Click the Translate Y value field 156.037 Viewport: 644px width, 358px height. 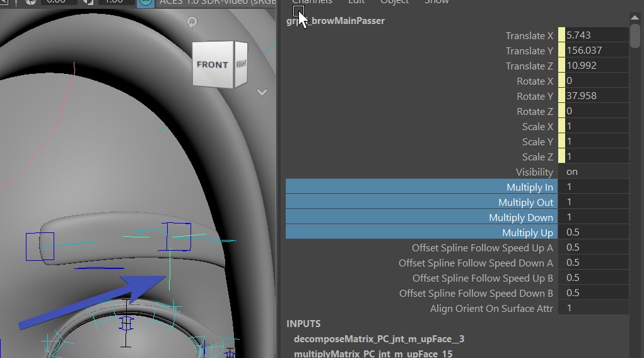(596, 51)
